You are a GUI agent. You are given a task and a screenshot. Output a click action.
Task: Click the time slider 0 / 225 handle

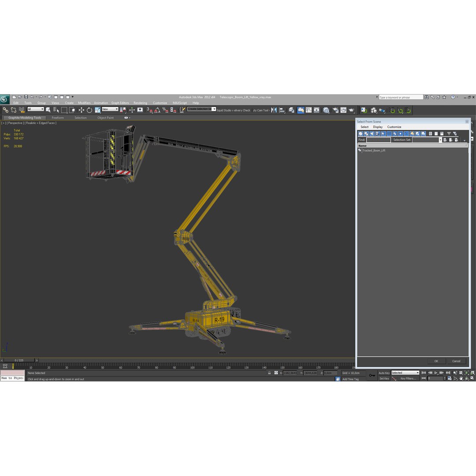[19, 361]
